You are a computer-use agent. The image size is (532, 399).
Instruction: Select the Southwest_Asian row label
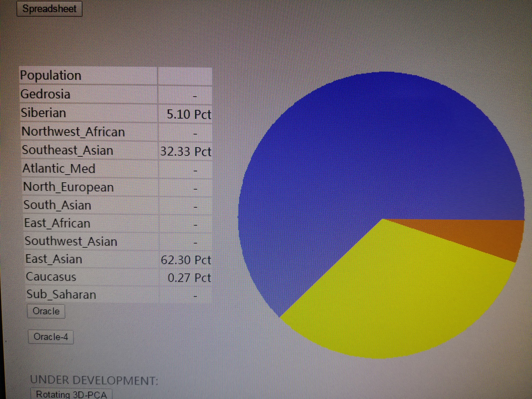[71, 241]
